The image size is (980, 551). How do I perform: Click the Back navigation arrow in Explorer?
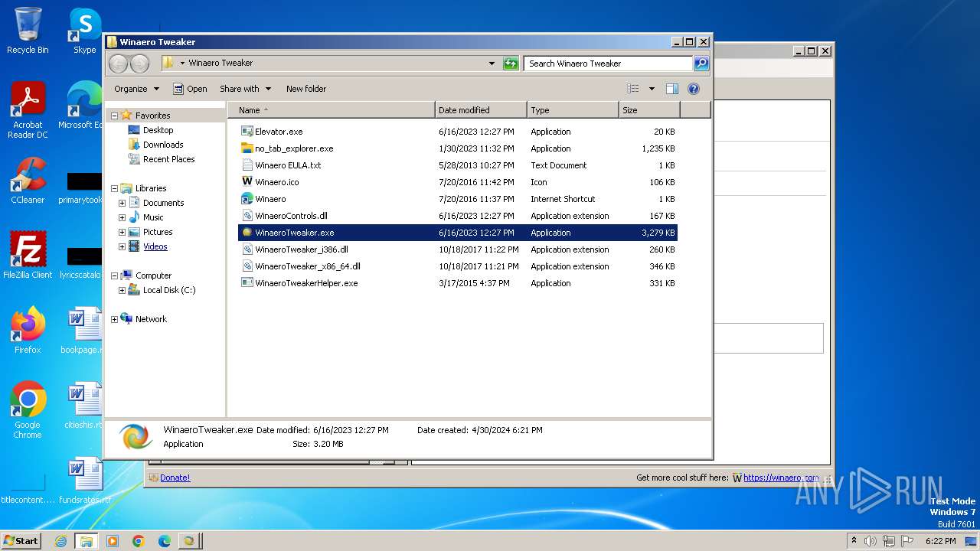point(119,64)
